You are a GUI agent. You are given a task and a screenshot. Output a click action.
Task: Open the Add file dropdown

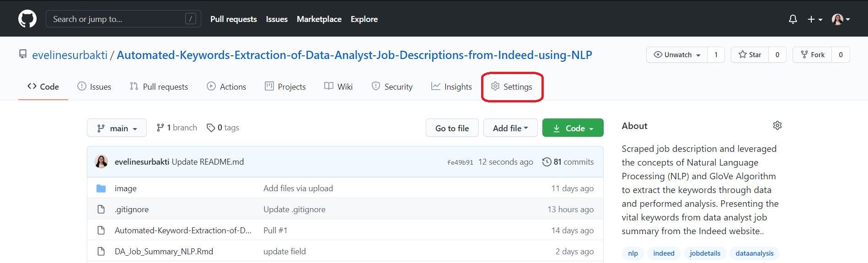pyautogui.click(x=510, y=128)
